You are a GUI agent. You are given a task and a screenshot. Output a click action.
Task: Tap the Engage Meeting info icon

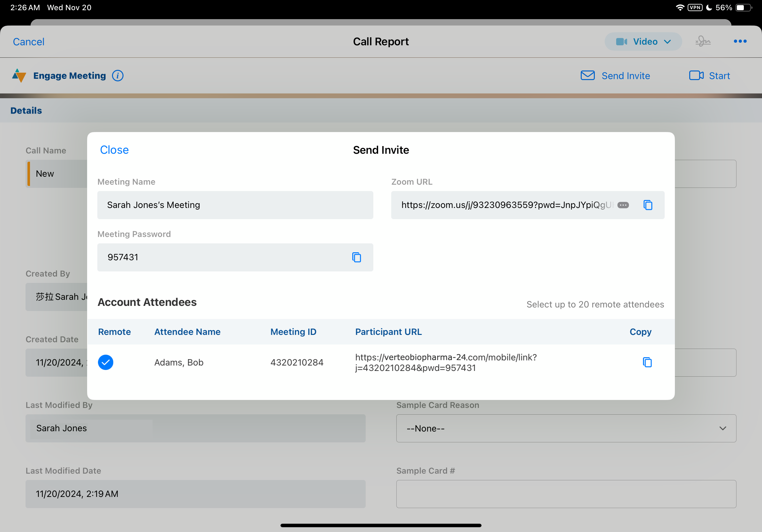tap(117, 76)
